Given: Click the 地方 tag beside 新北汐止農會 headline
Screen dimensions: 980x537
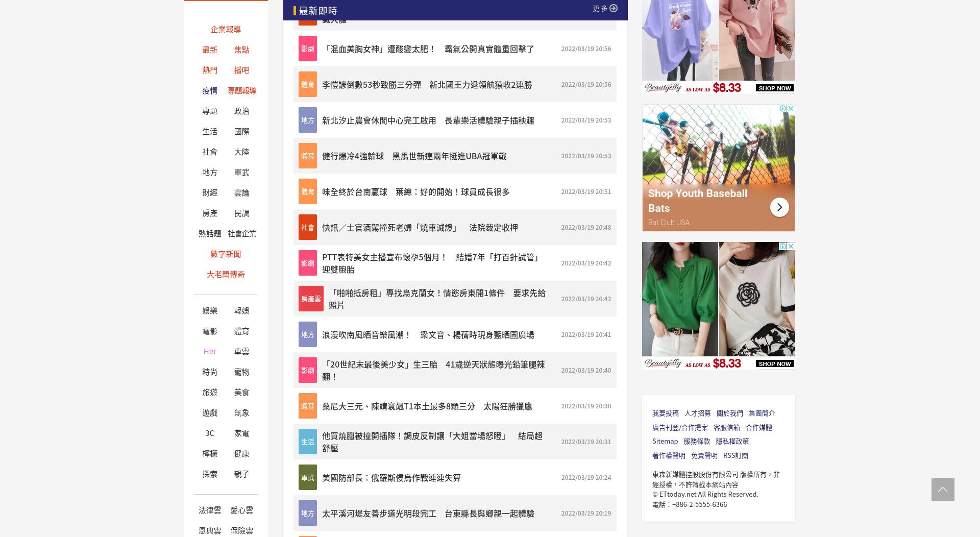Looking at the screenshot, I should point(308,120).
